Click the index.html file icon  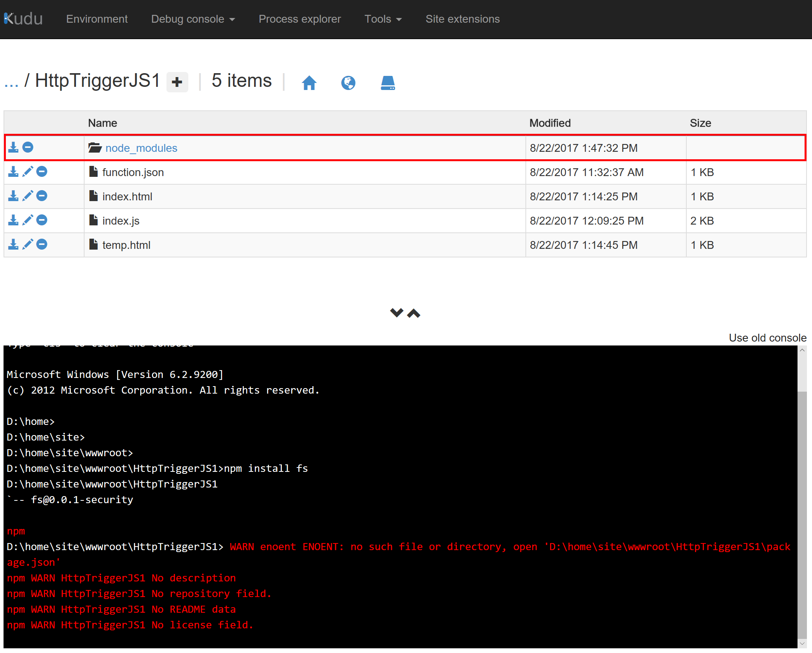[x=93, y=196]
